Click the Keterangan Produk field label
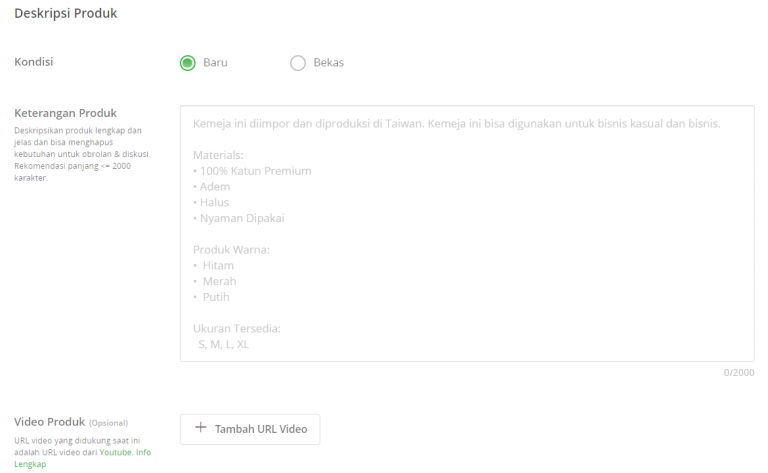 pos(66,113)
